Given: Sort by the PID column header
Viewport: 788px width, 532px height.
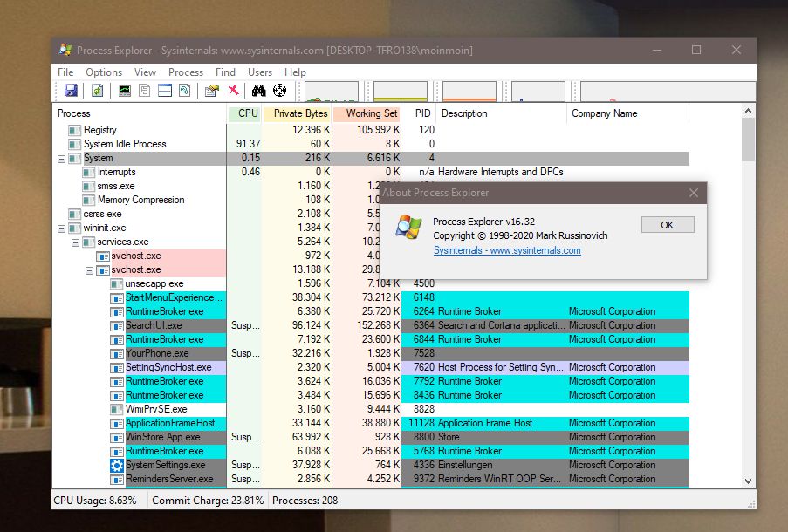Looking at the screenshot, I should click(x=419, y=113).
